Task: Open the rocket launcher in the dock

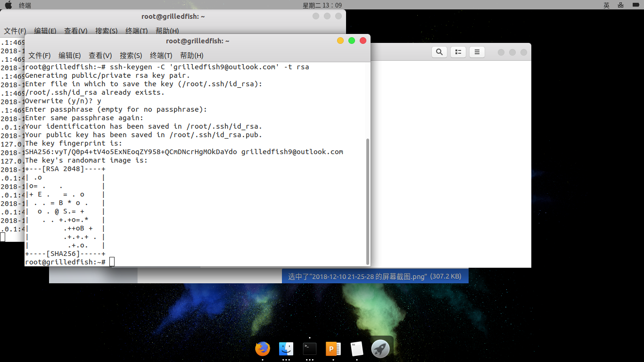Action: pyautogui.click(x=380, y=349)
